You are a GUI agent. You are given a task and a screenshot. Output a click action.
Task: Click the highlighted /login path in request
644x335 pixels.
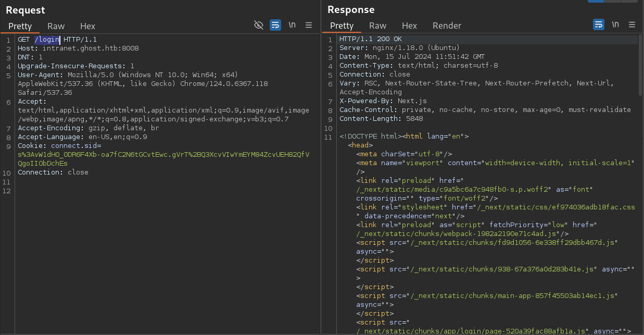(x=47, y=40)
